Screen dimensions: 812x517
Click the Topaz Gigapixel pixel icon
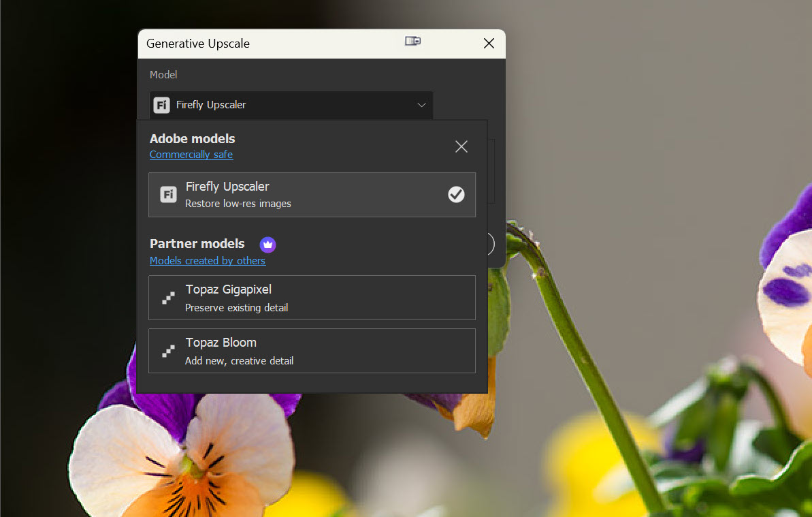point(168,298)
